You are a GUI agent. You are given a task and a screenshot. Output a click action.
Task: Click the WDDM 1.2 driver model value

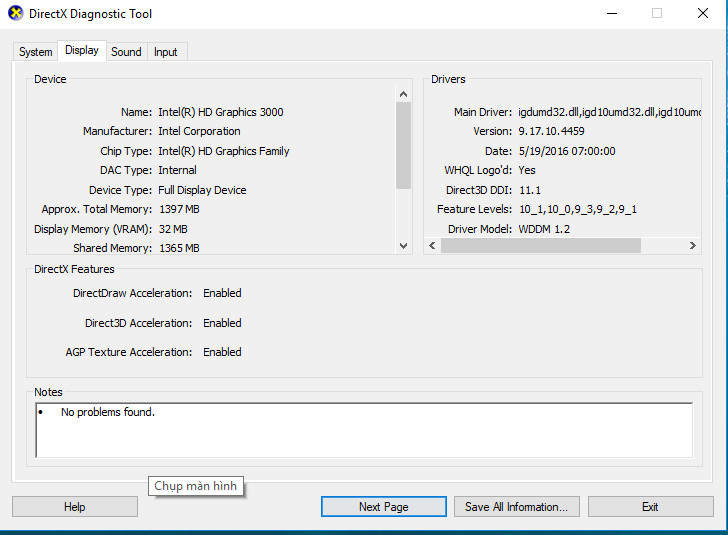click(544, 229)
